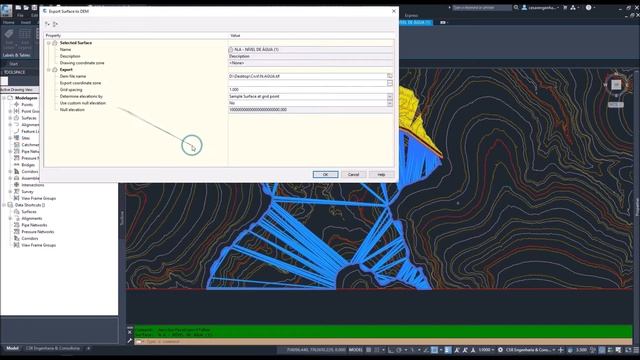The image size is (640, 360).
Task: Open the Insert ribbon tab
Action: click(x=26, y=22)
